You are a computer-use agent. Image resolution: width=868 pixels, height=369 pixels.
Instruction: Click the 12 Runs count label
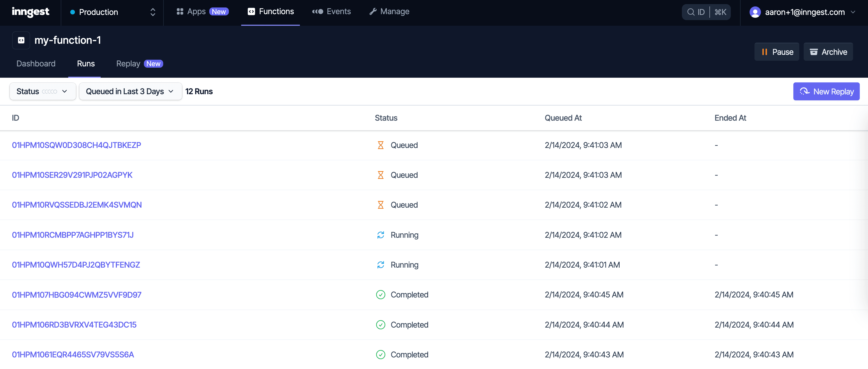pos(199,91)
